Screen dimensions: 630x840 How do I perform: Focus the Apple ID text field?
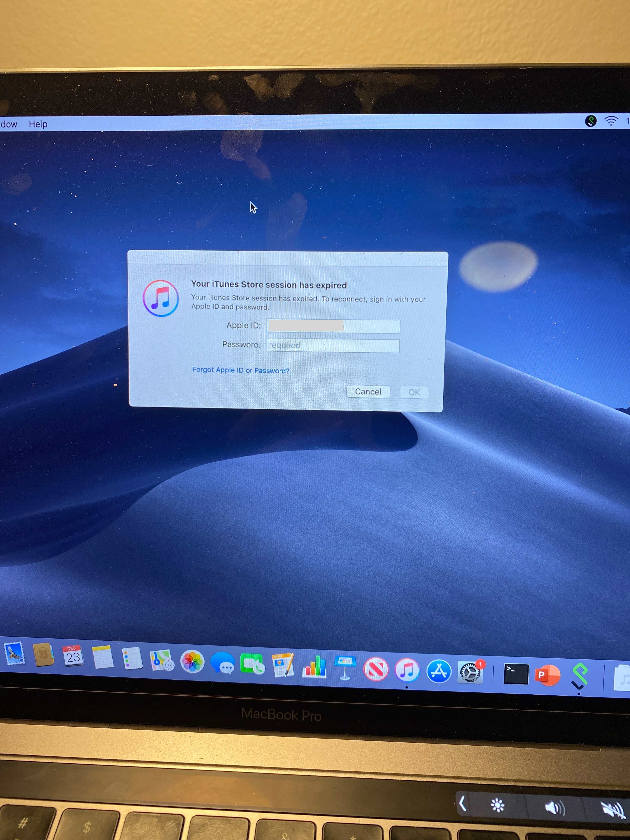333,326
